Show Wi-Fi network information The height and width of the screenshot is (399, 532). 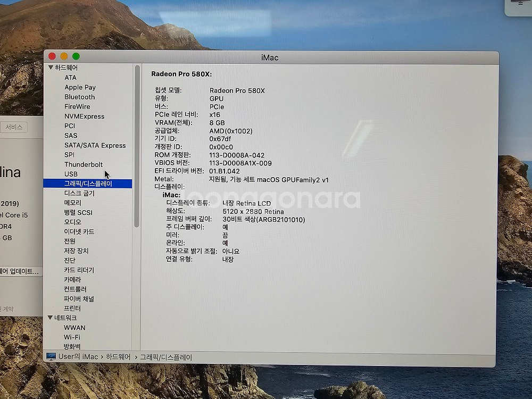(x=72, y=337)
